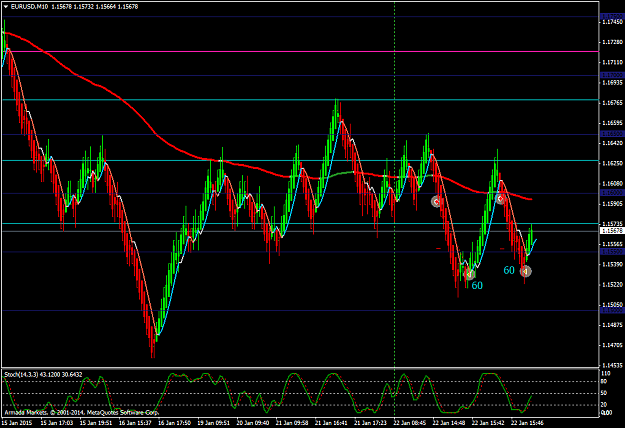Click the stochastic value 30.6432

click(72, 375)
